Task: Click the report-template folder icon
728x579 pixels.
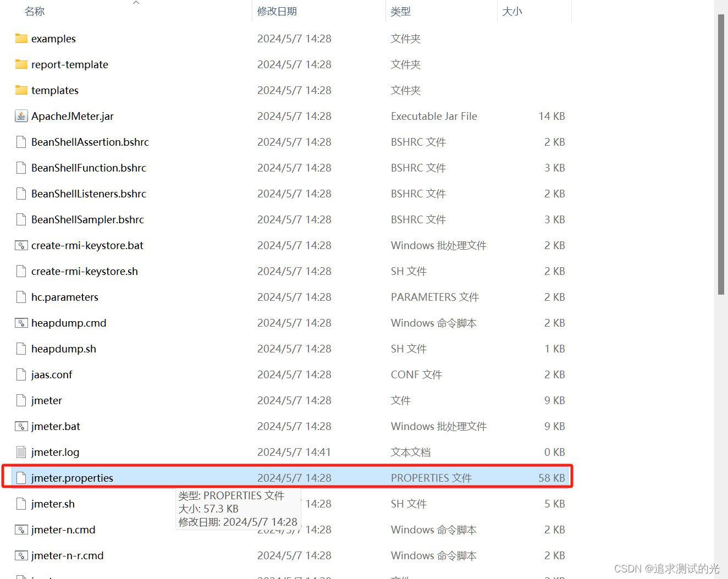Action: [x=21, y=64]
